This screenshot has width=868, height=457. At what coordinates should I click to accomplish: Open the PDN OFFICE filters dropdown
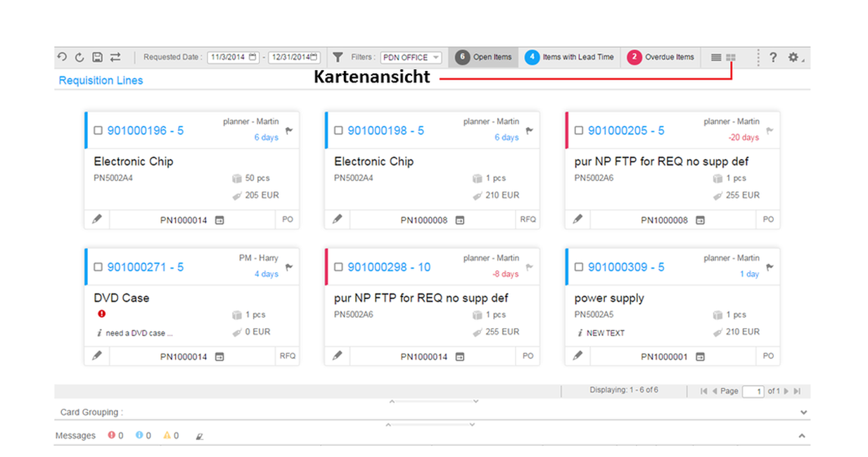(x=411, y=58)
